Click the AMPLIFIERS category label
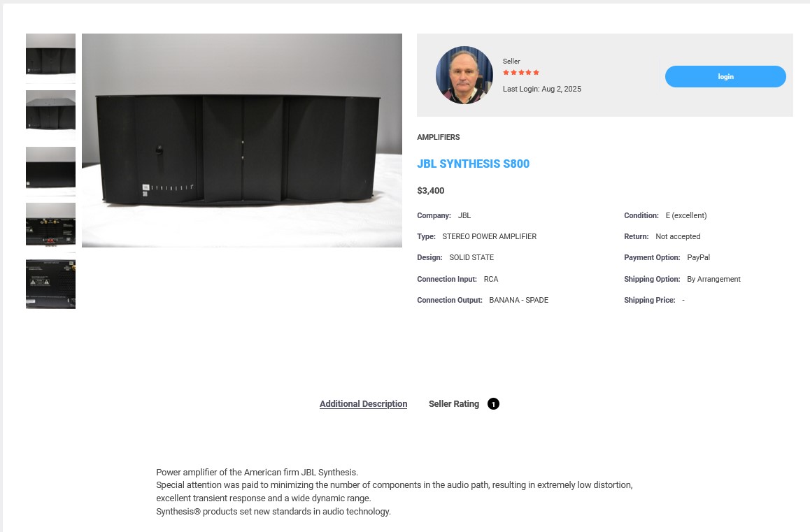Viewport: 810px width, 532px height. [x=438, y=137]
